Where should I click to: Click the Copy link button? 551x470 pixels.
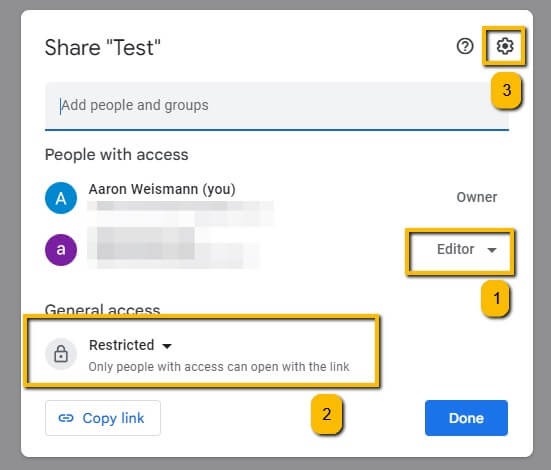(103, 418)
